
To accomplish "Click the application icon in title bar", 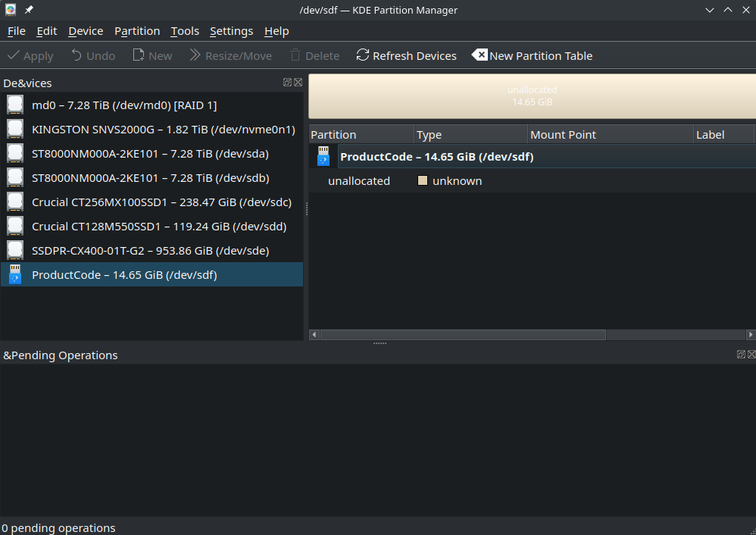I will [11, 10].
